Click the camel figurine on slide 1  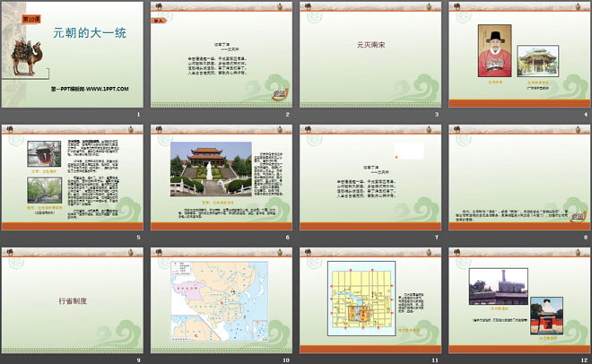point(27,56)
